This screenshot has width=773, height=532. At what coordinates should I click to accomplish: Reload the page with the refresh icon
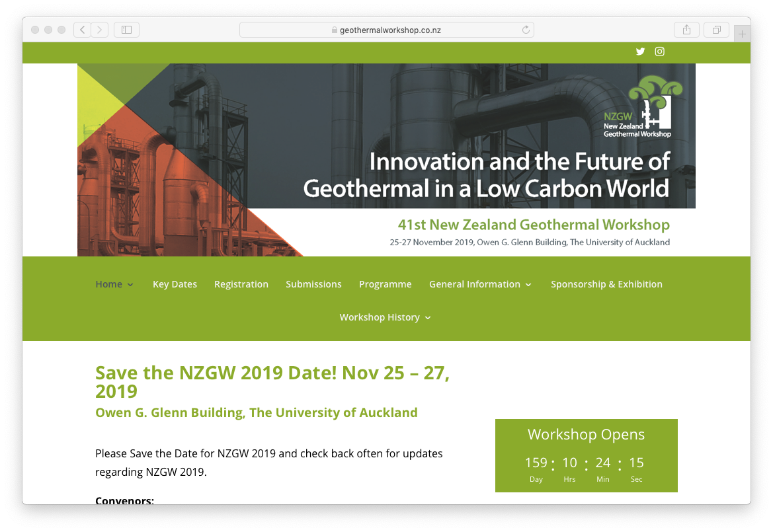[526, 30]
